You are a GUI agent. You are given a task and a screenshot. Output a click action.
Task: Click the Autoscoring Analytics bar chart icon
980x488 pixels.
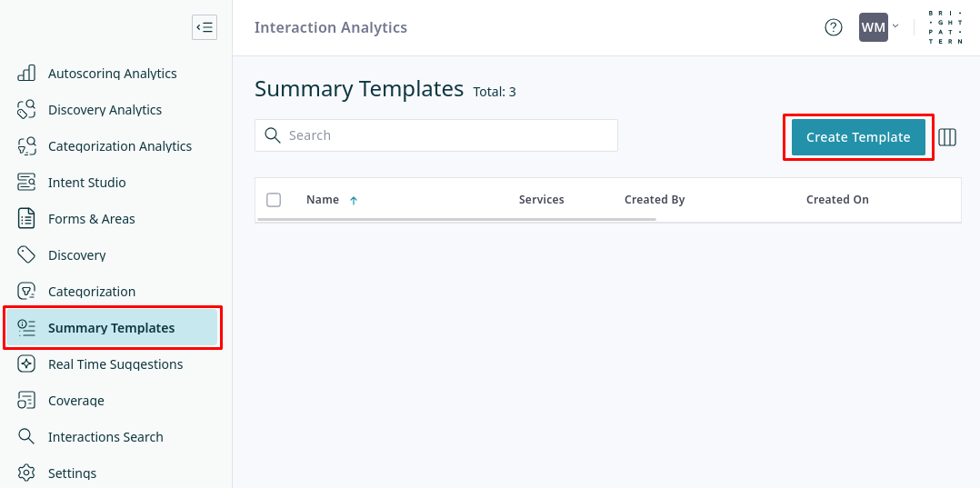coord(26,74)
